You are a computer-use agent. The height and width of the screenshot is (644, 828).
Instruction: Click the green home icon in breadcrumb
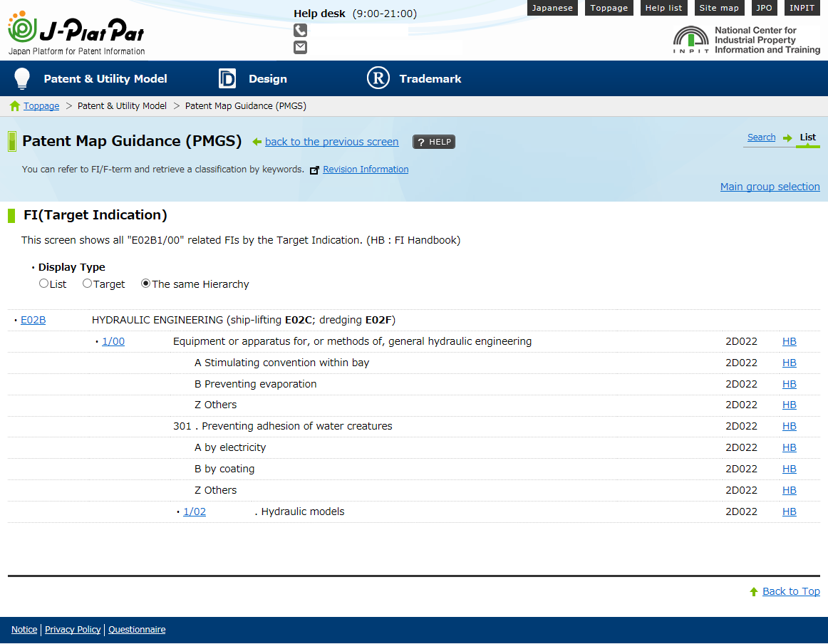[15, 106]
